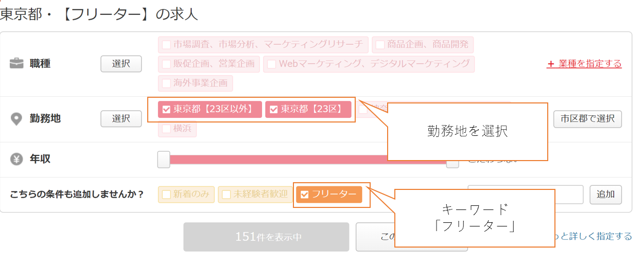
Task: Uncheck the 東京都【23区】 checkbox
Action: pos(274,110)
